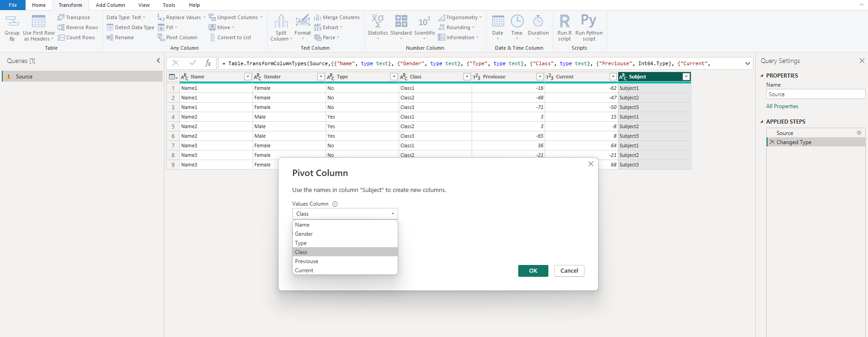This screenshot has height=337, width=868.
Task: Open the All Properties link
Action: pos(782,106)
